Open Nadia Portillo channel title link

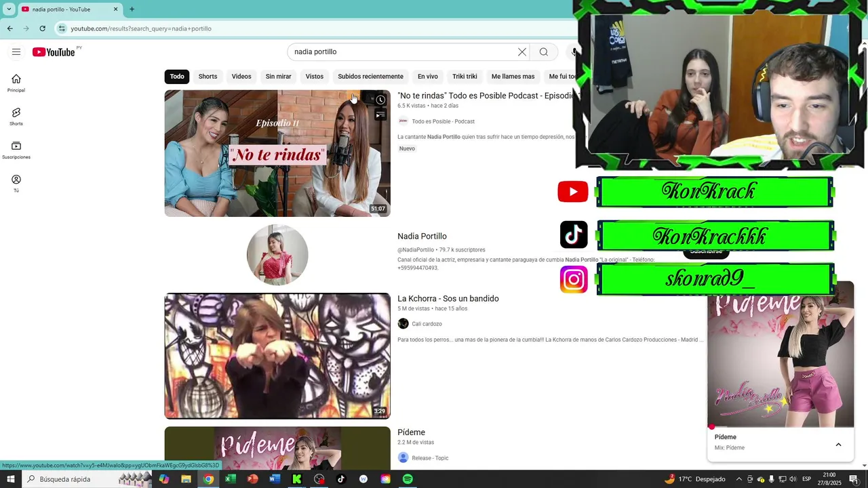422,237
